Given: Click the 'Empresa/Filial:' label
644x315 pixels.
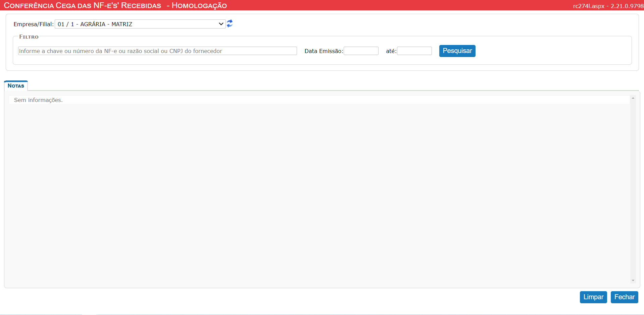Looking at the screenshot, I should tap(34, 24).
